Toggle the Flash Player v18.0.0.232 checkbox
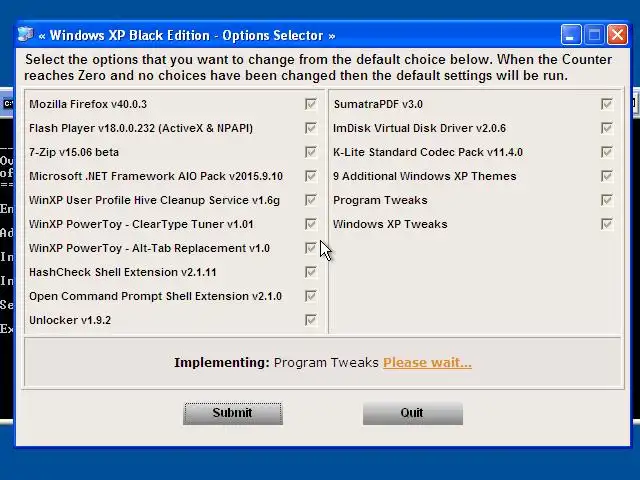This screenshot has width=640, height=480. pyautogui.click(x=311, y=128)
